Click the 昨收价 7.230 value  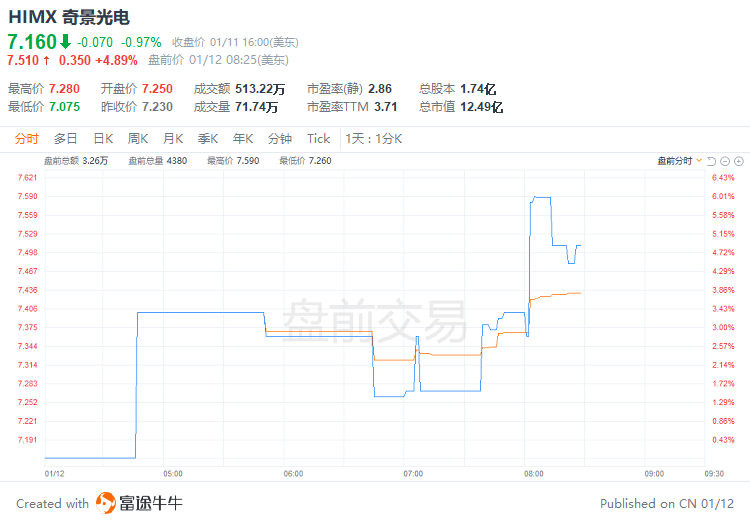click(157, 107)
